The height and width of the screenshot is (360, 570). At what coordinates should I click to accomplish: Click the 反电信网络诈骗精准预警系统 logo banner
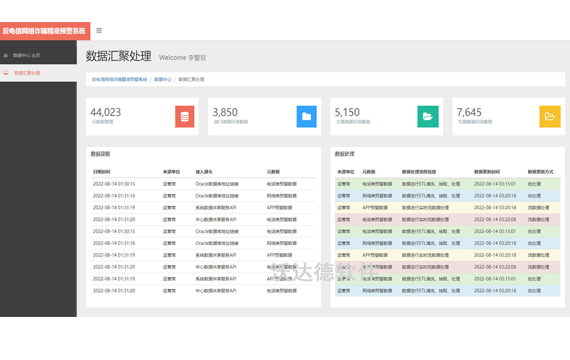point(45,31)
